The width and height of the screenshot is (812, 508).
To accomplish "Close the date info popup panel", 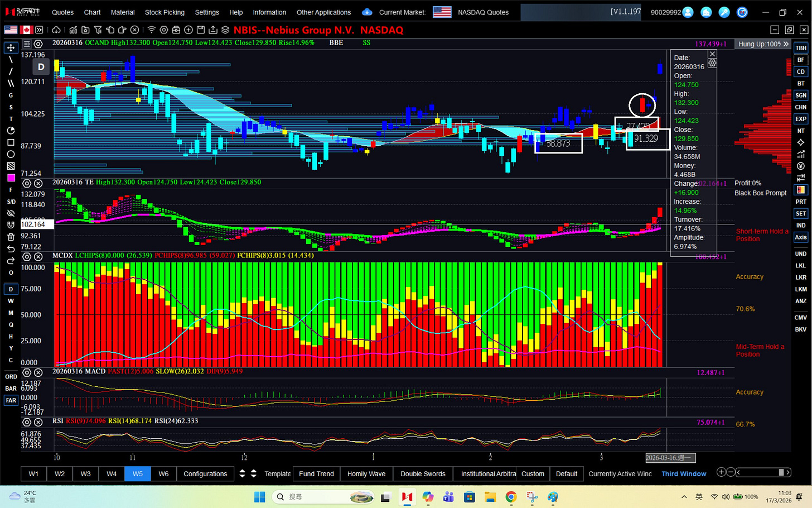I will pos(712,54).
